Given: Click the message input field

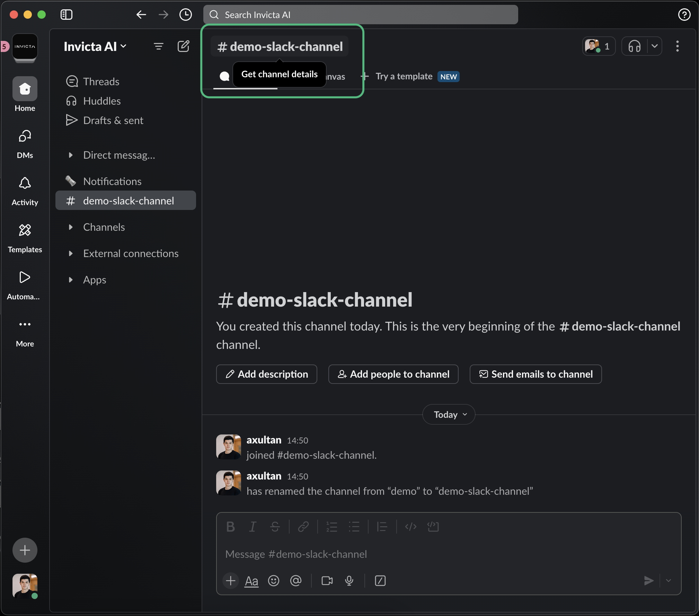Looking at the screenshot, I should (381, 554).
